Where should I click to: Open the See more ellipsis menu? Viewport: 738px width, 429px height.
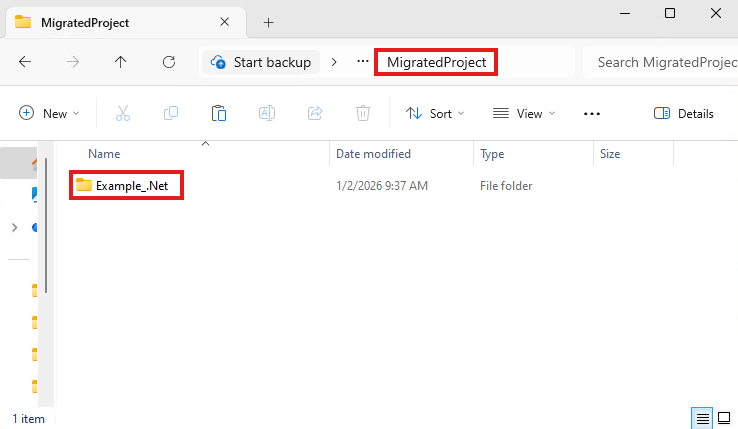pos(592,114)
